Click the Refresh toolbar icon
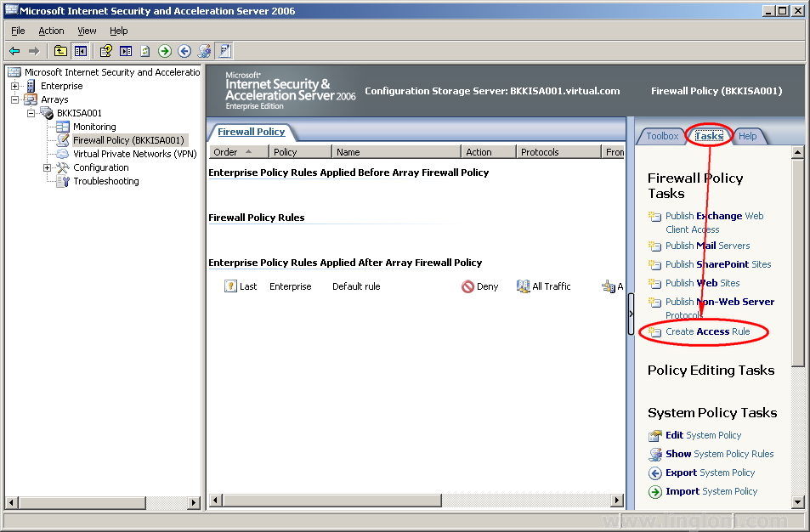Screen dimensions: 810x532 pyautogui.click(x=145, y=51)
